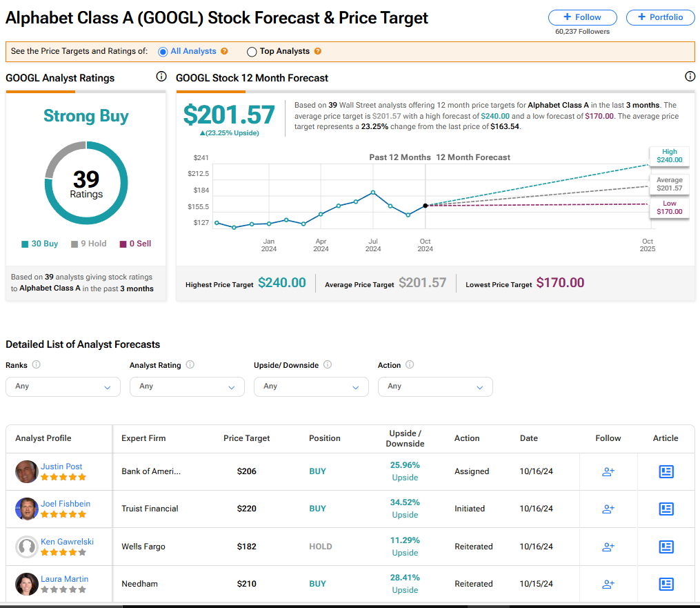Open article icon for Laura Martin
700x608 pixels.
click(666, 584)
